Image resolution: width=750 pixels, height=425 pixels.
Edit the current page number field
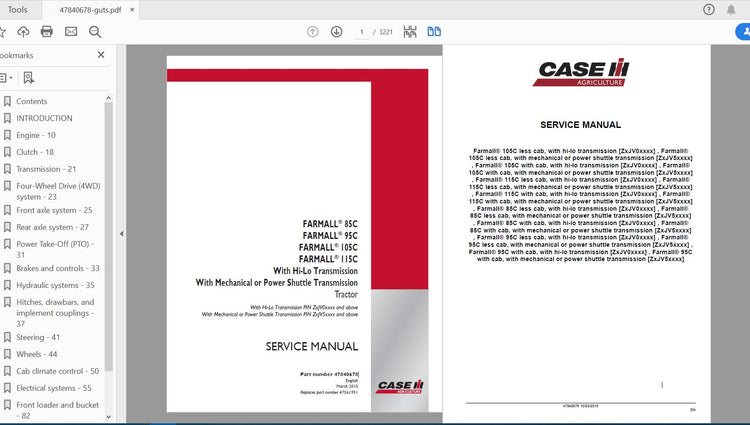pos(362,32)
